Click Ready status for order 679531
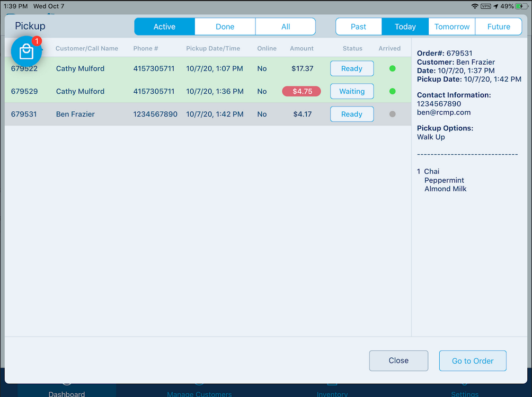The width and height of the screenshot is (532, 397). tap(352, 114)
